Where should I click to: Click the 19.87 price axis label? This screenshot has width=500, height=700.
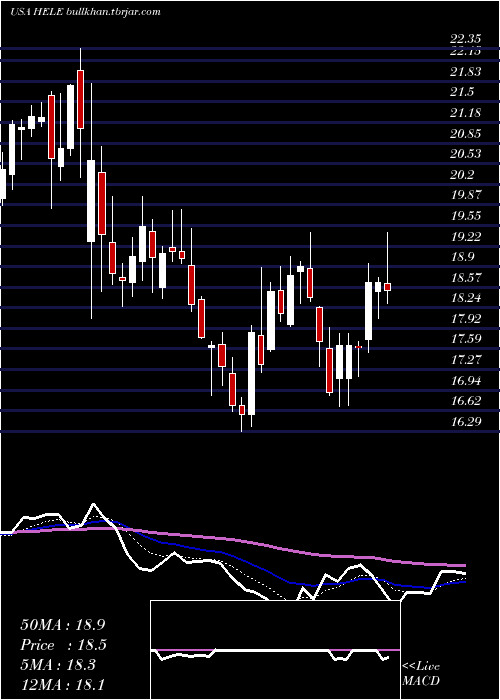pos(466,195)
